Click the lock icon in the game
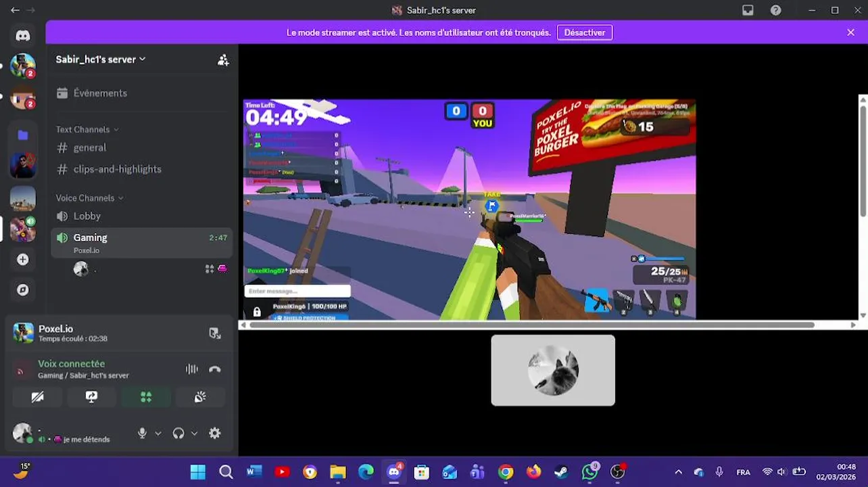Screen dimensions: 868x487 point(257,311)
